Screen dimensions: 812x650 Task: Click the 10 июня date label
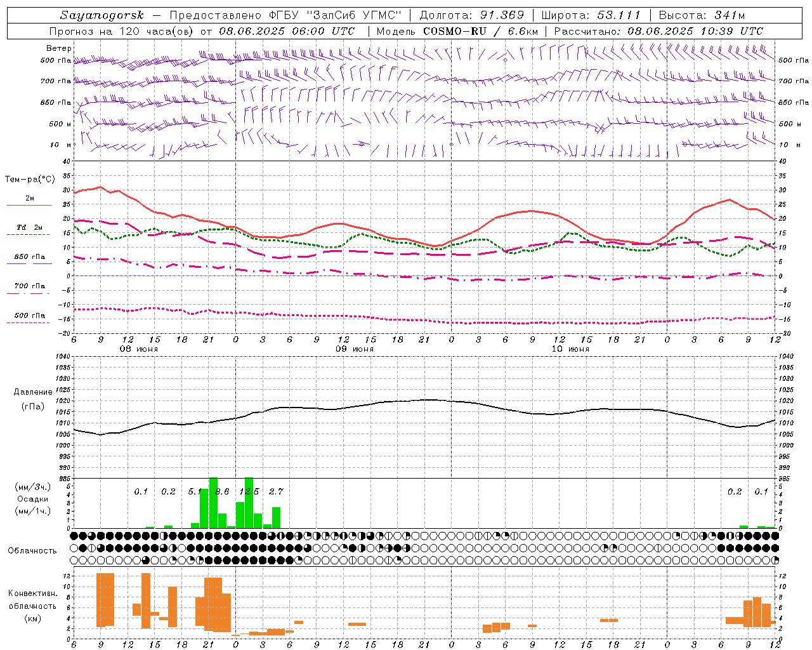coord(570,349)
